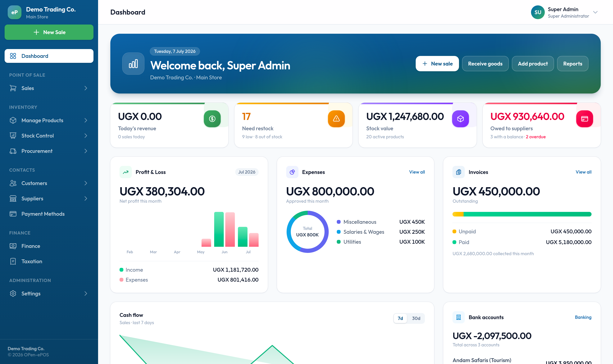Screen dimensions: 613x364
Task: Click the Salaries & Wages legend row
Action: (381, 232)
